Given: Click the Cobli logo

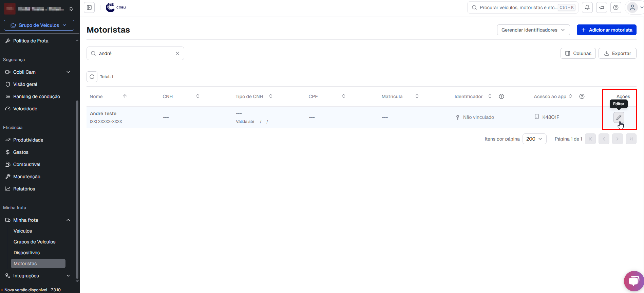Looking at the screenshot, I should pos(116,7).
